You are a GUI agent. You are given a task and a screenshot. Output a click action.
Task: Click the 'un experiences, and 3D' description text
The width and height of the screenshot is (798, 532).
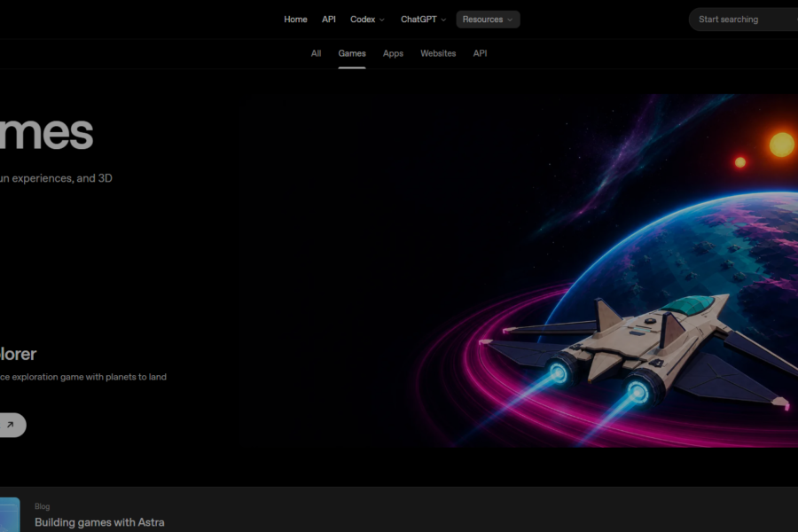56,178
